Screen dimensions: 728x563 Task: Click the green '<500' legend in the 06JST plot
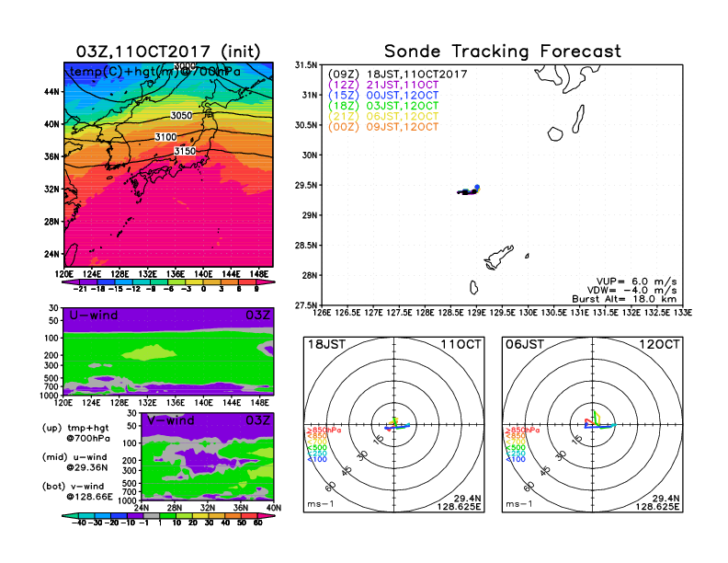(516, 448)
